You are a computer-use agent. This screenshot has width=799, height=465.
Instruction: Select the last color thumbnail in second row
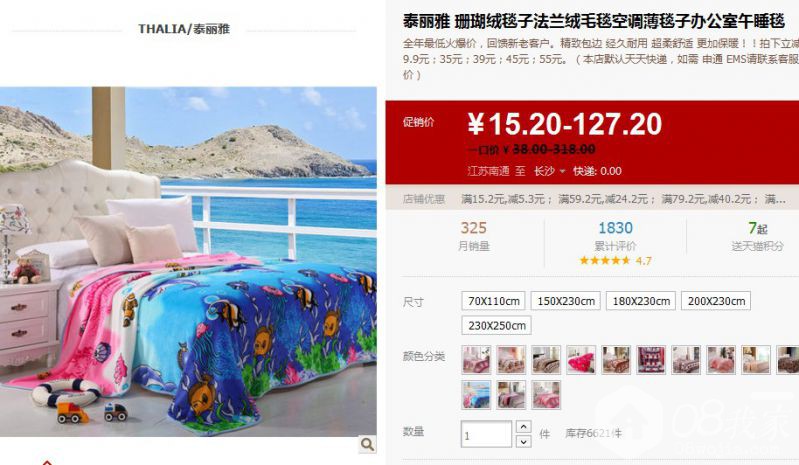[x=546, y=395]
